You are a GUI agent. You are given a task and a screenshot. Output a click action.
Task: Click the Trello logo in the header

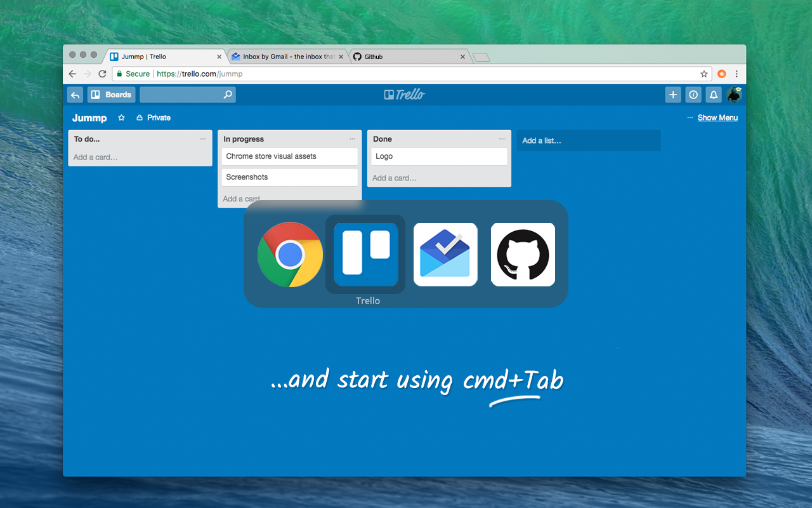(x=404, y=95)
